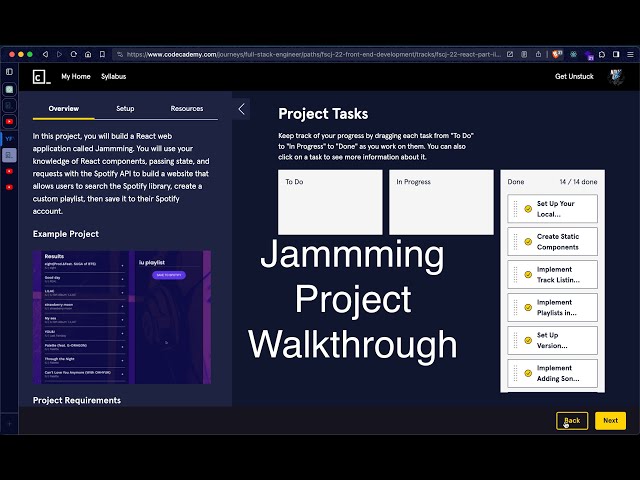
Task: Toggle the vertical tabs panel icon
Action: tap(9, 72)
